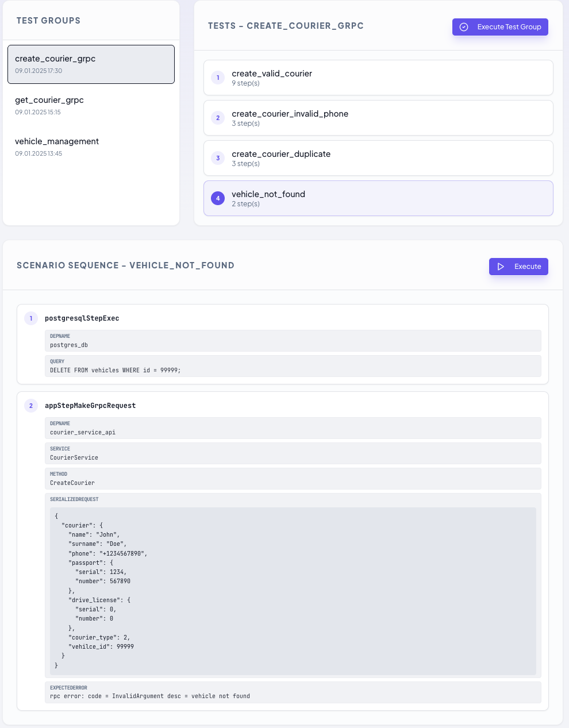The height and width of the screenshot is (728, 569).
Task: Click the checkmark icon on Execute Test Group
Action: [x=464, y=27]
